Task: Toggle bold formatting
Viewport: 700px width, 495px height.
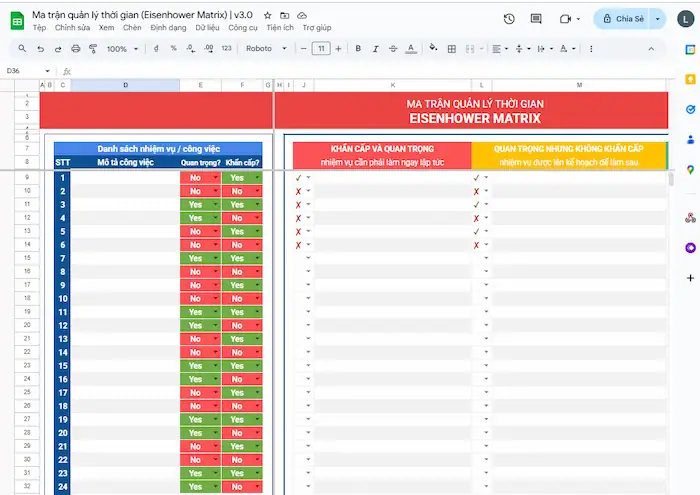Action: click(x=358, y=48)
